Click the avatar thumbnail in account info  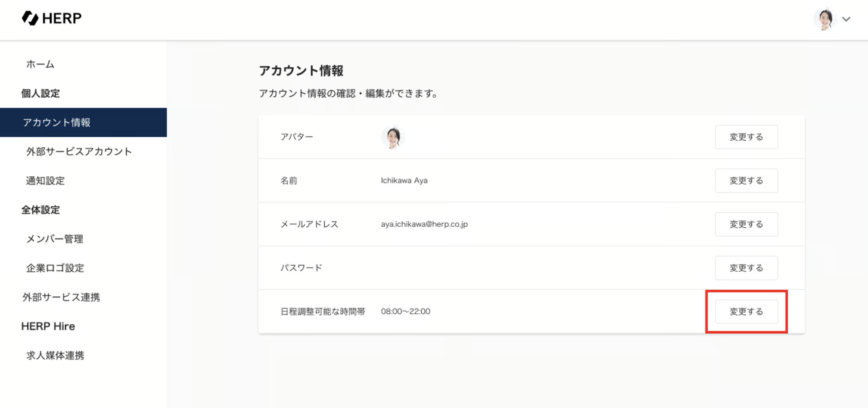coord(393,137)
